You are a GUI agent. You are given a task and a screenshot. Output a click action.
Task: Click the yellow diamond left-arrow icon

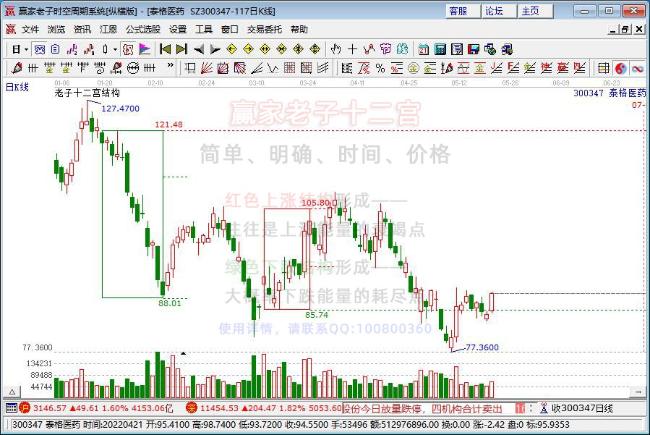click(x=232, y=49)
